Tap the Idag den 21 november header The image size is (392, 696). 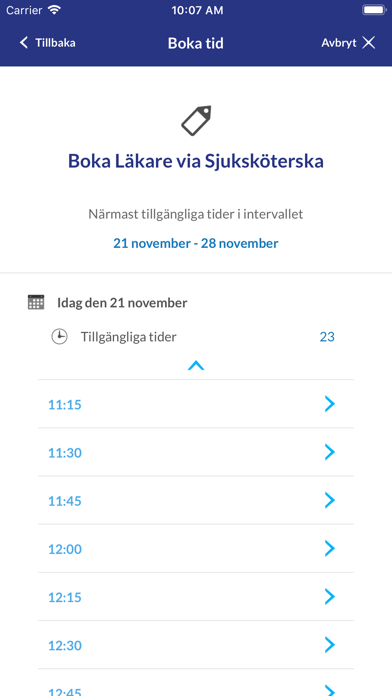pyautogui.click(x=122, y=303)
